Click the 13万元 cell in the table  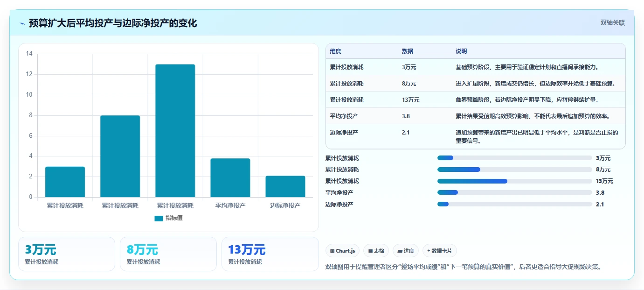click(x=410, y=100)
